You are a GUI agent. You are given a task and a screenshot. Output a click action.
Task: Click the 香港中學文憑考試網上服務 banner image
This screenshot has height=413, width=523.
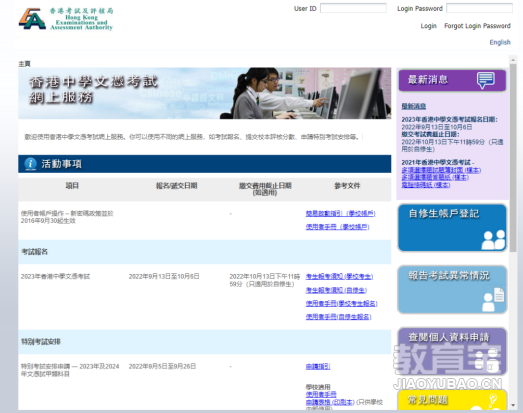tap(204, 93)
